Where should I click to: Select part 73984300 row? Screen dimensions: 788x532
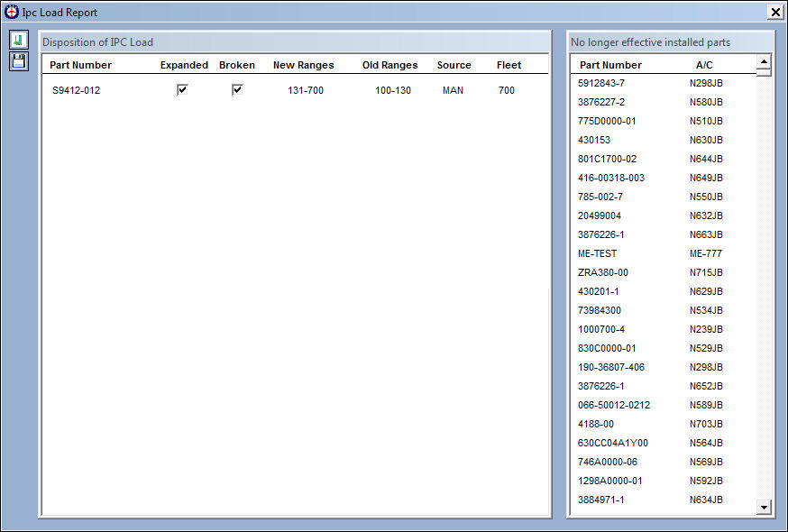pos(664,310)
